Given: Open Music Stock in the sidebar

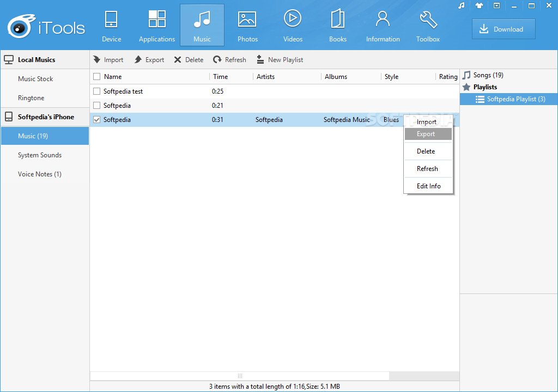Looking at the screenshot, I should click(x=45, y=78).
